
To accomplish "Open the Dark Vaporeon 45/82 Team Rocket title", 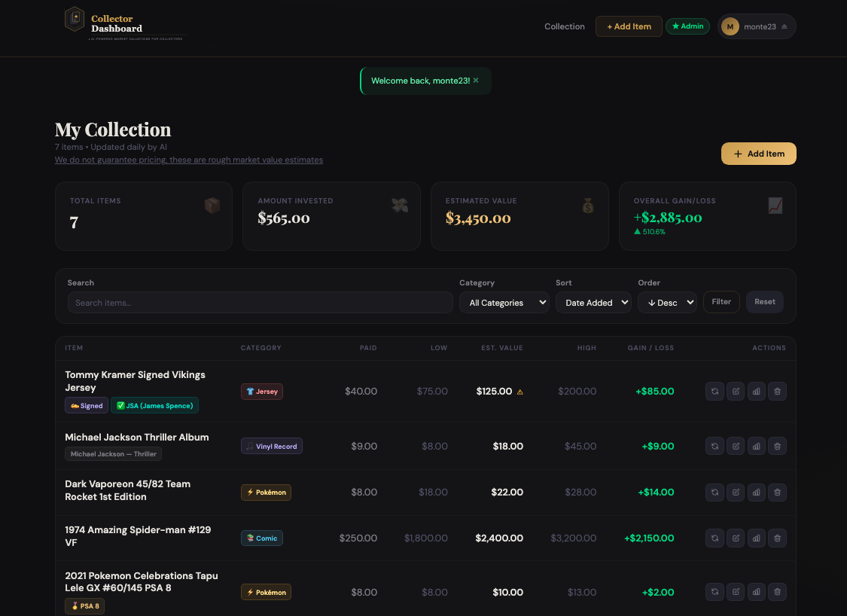I will (x=127, y=490).
